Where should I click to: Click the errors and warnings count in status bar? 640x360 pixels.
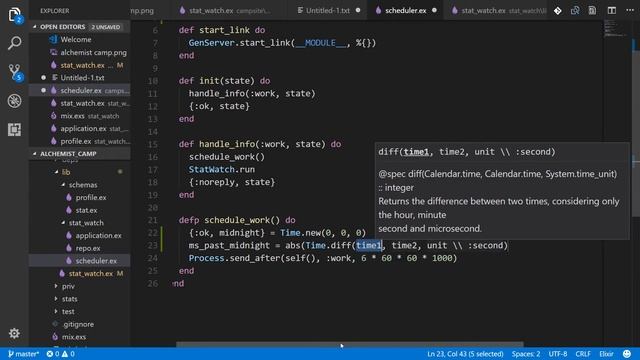click(x=60, y=354)
